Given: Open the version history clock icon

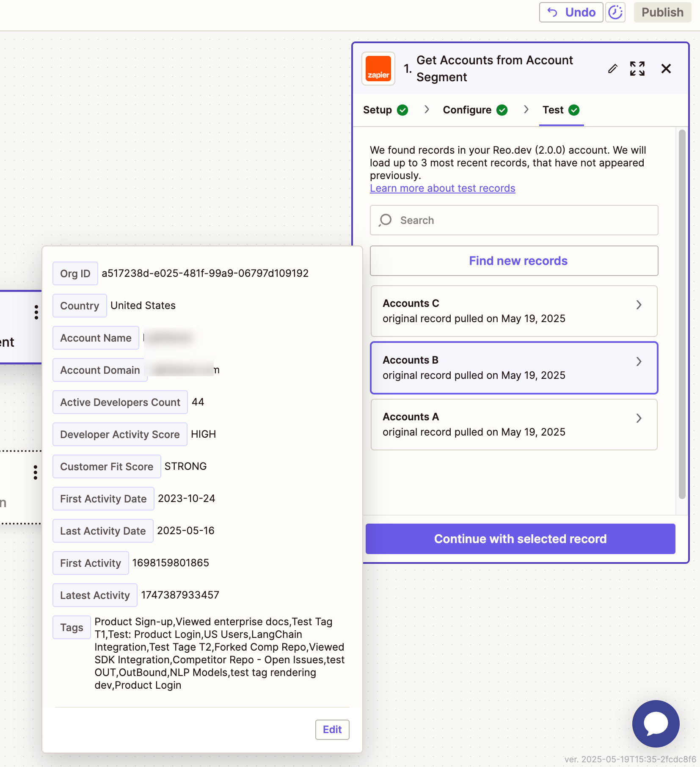Looking at the screenshot, I should (615, 12).
